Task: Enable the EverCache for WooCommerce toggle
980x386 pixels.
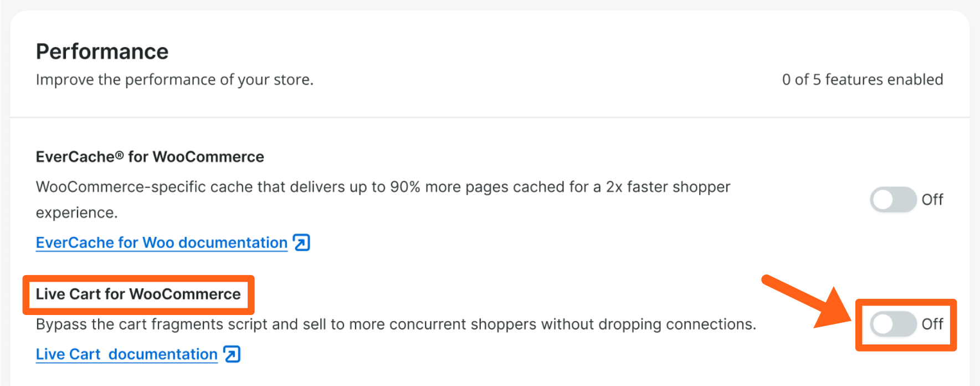Action: (892, 200)
